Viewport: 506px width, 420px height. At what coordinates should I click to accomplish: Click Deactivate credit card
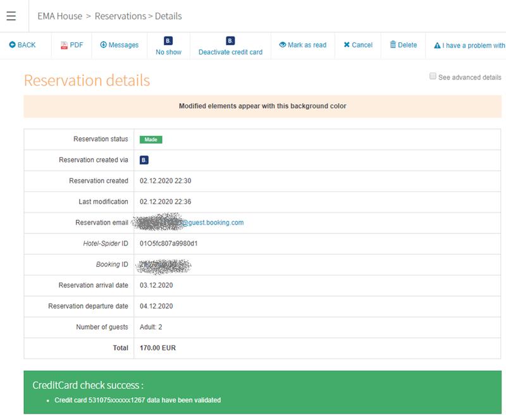230,46
